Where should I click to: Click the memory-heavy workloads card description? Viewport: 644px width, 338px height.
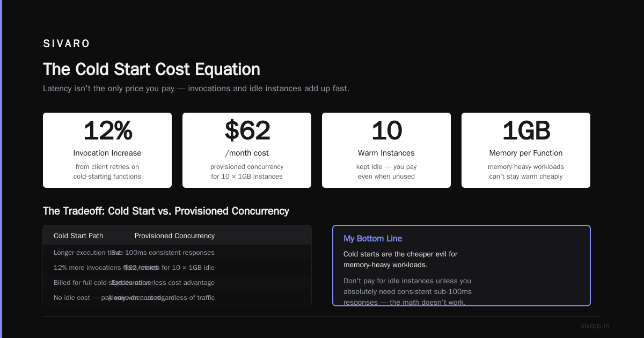[x=526, y=172]
